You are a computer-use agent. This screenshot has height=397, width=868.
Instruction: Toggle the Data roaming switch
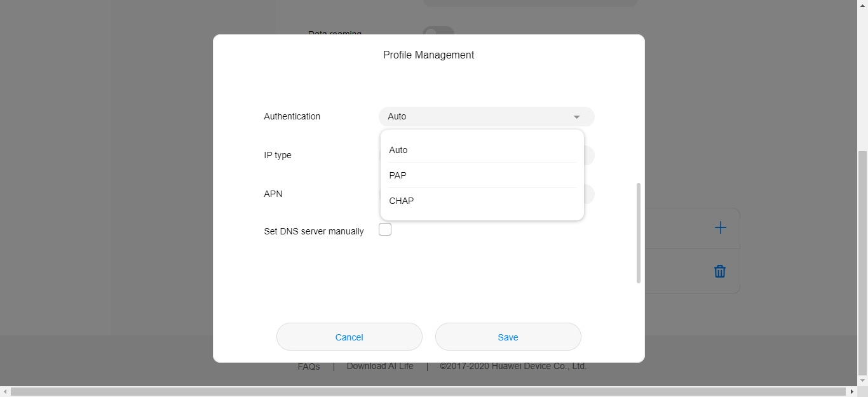click(438, 30)
